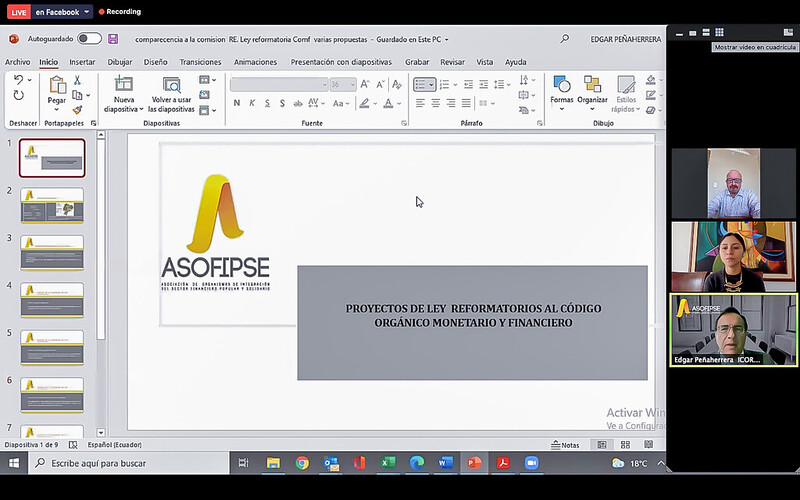
Task: Align text right
Action: 451,103
